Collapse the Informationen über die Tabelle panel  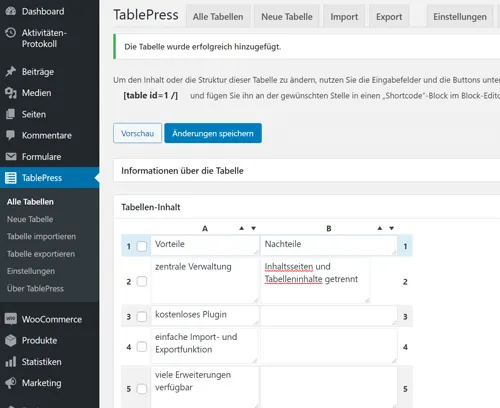[307, 171]
